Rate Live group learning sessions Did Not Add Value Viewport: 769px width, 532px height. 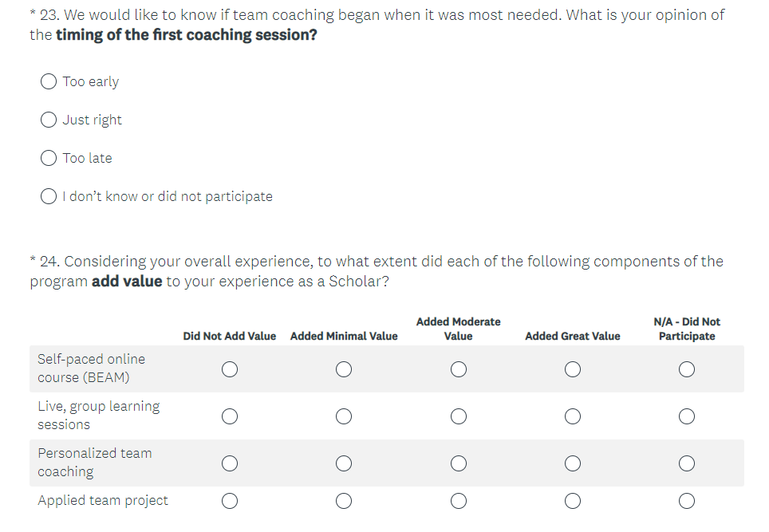click(230, 416)
